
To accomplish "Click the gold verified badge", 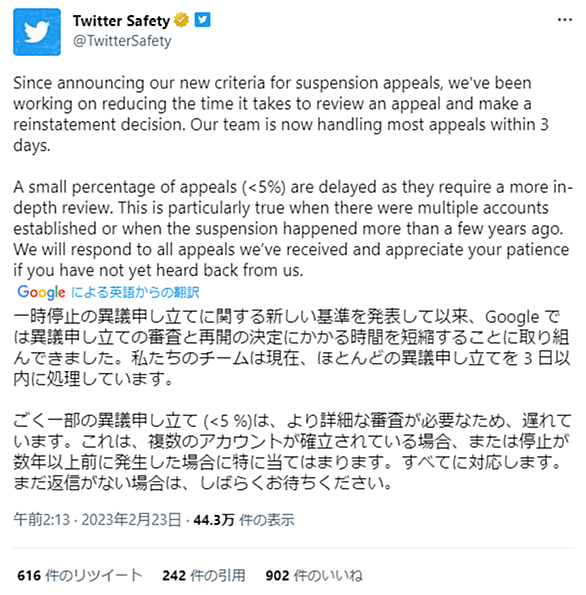I will pyautogui.click(x=181, y=20).
